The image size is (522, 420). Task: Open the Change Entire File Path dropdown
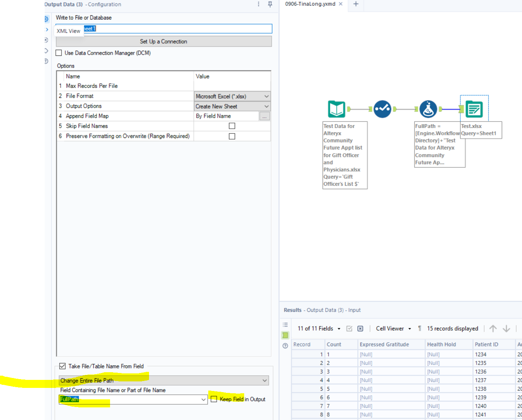click(x=164, y=381)
